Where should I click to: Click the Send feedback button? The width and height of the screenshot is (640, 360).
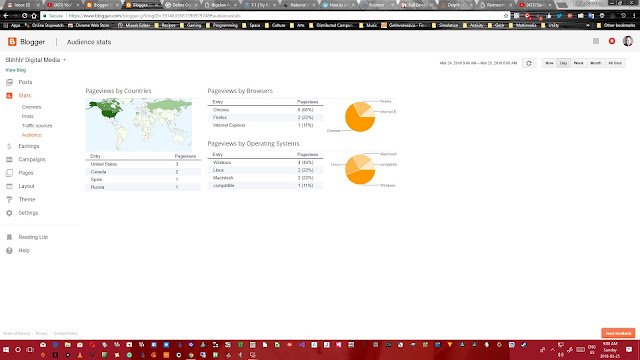pos(618,333)
